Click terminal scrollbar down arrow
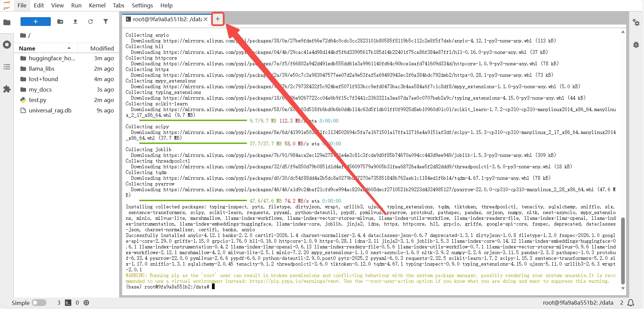The width and height of the screenshot is (644, 309). point(623,288)
